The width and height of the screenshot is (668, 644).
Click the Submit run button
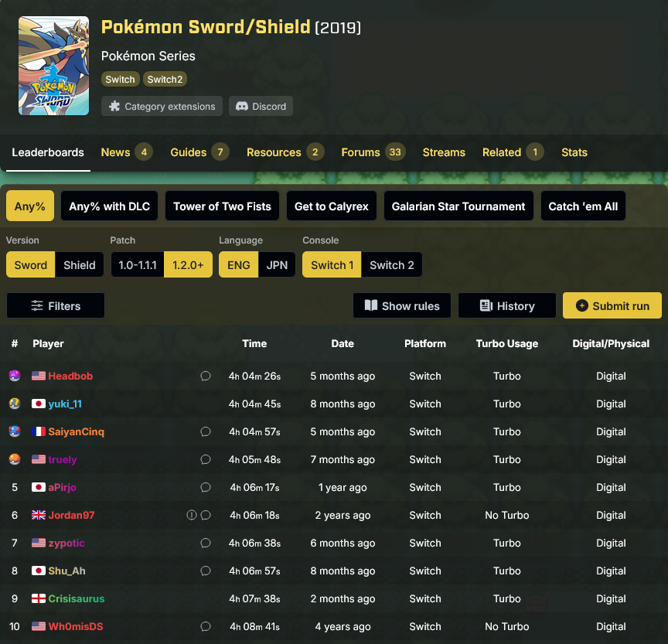click(x=612, y=305)
